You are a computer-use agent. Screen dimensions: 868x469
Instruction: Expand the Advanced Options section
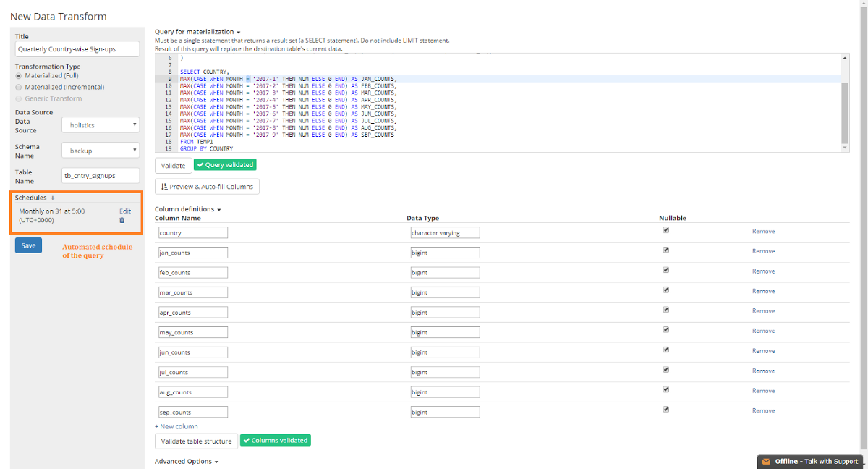[186, 461]
